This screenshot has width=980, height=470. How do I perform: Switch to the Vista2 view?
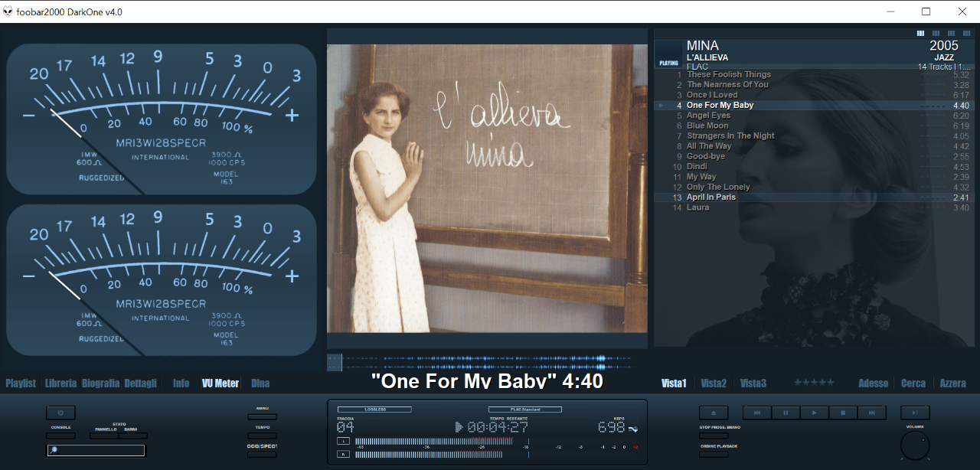[x=714, y=384]
